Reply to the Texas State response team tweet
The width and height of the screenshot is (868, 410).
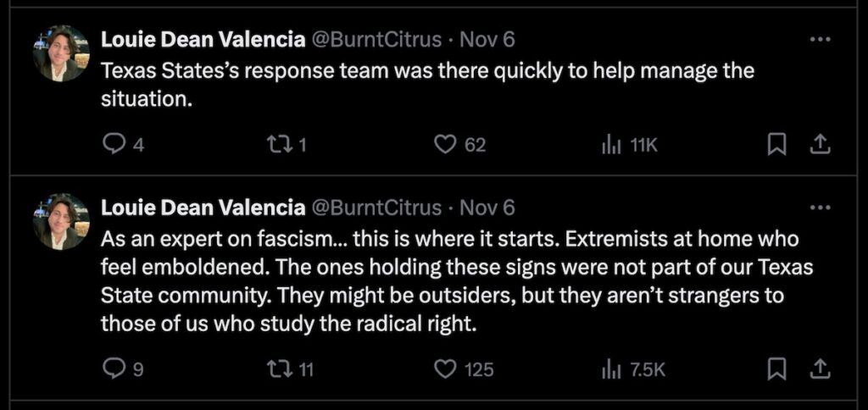(x=113, y=145)
